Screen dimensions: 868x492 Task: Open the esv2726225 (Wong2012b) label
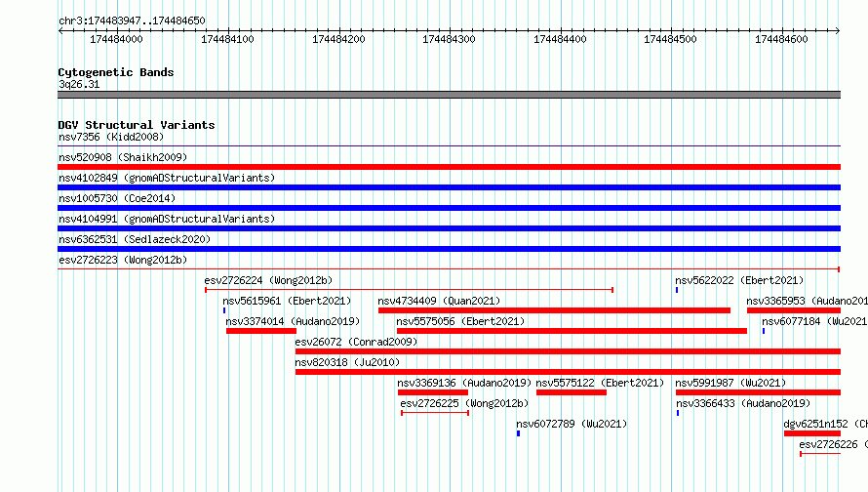click(464, 403)
